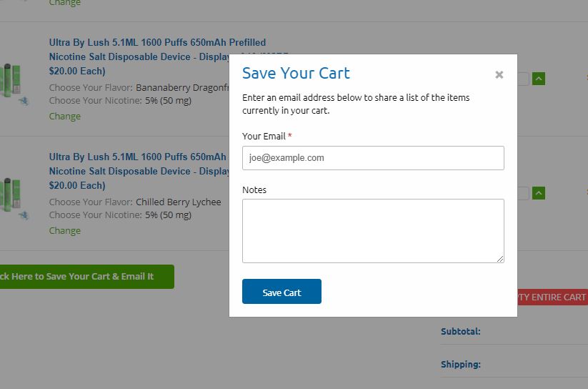This screenshot has height=389, width=588.
Task: Click small blue icon beside Chilled Berry Lychee image
Action: 24,215
